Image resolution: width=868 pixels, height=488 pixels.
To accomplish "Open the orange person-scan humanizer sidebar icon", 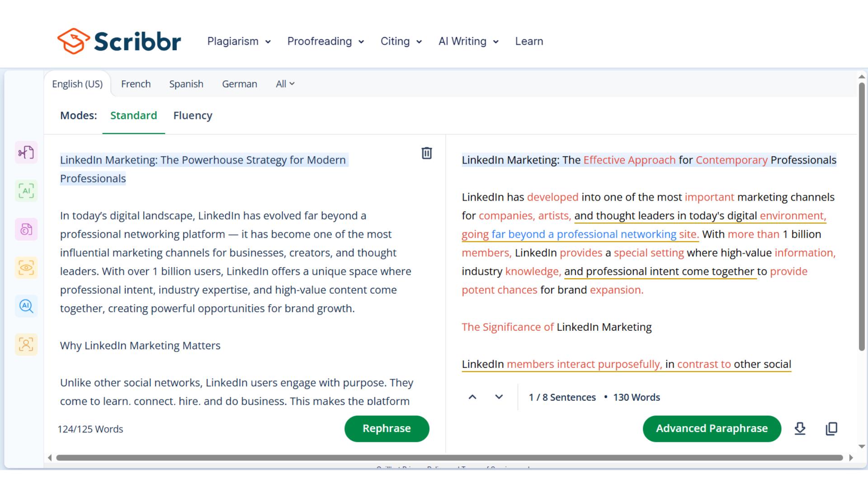I will pyautogui.click(x=26, y=345).
